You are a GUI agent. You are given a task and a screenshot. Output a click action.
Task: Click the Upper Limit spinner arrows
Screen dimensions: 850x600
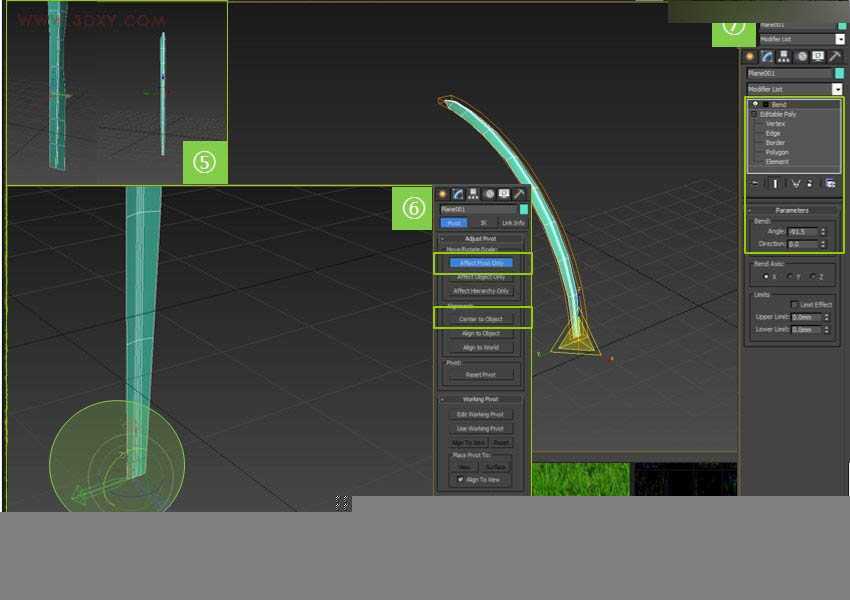click(x=827, y=317)
